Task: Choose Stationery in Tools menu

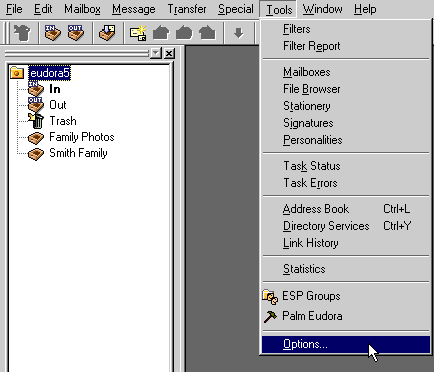Action: pyautogui.click(x=346, y=106)
